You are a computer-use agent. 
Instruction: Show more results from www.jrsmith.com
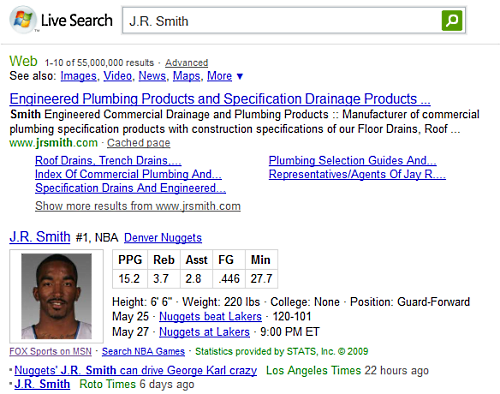[x=138, y=206]
